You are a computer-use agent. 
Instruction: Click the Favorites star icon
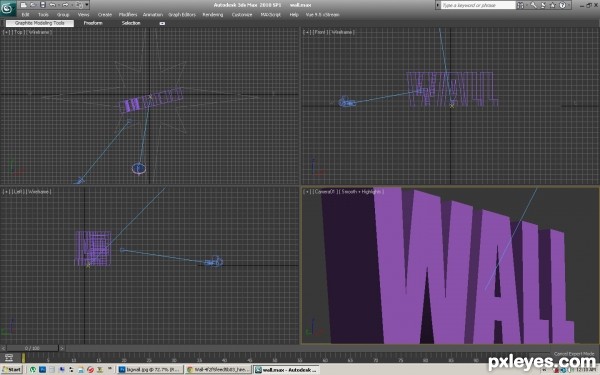click(x=553, y=5)
